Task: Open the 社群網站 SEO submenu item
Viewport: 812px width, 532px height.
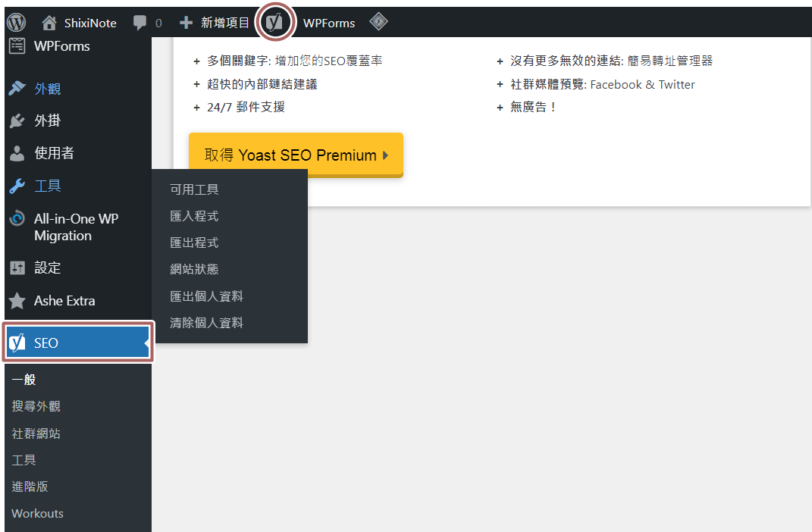Action: [x=36, y=433]
